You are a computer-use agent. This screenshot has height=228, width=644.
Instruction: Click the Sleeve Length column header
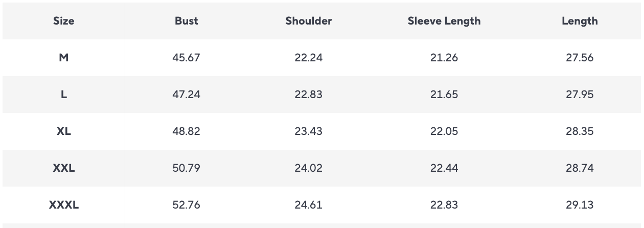coord(444,21)
